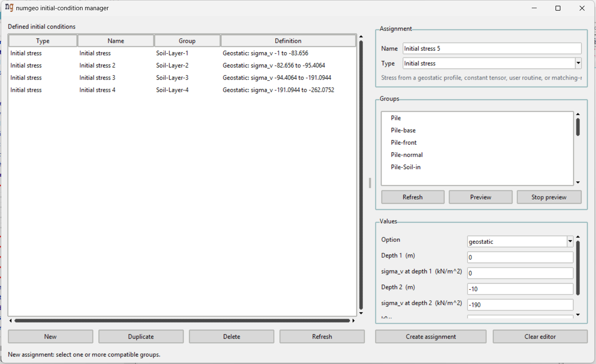Click the Depth 2 input field
The height and width of the screenshot is (364, 596).
(x=520, y=289)
